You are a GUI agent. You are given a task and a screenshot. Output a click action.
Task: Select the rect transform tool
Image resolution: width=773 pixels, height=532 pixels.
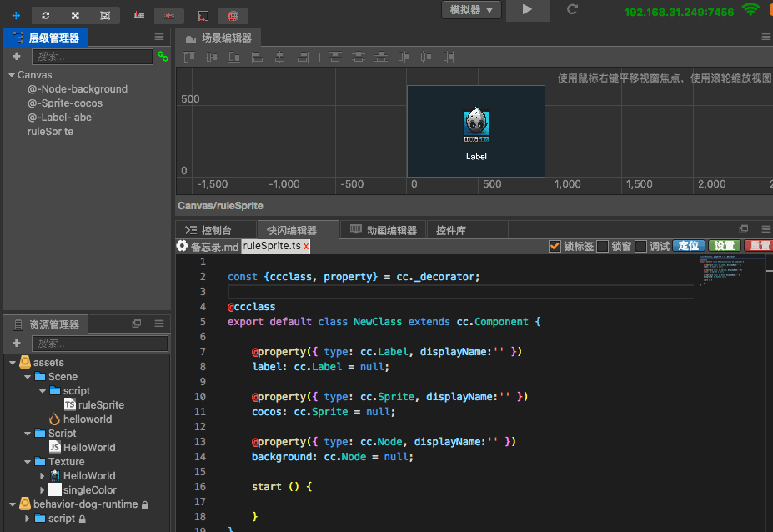tap(104, 15)
